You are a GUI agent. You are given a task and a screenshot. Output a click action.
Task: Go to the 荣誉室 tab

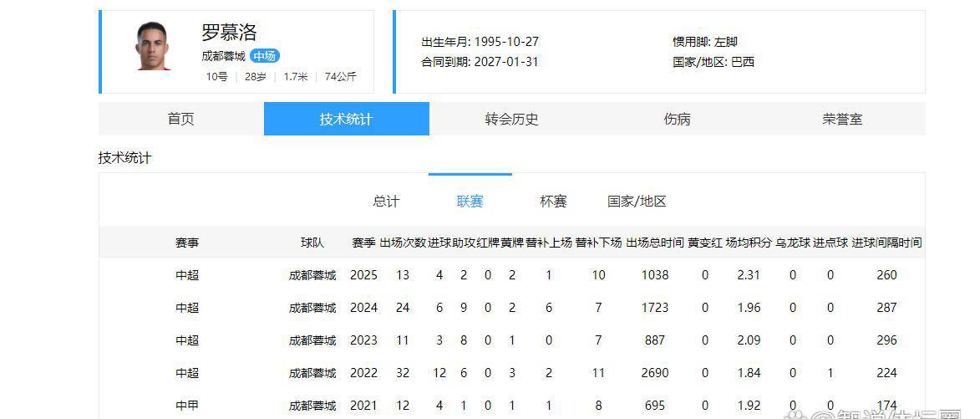(x=842, y=119)
